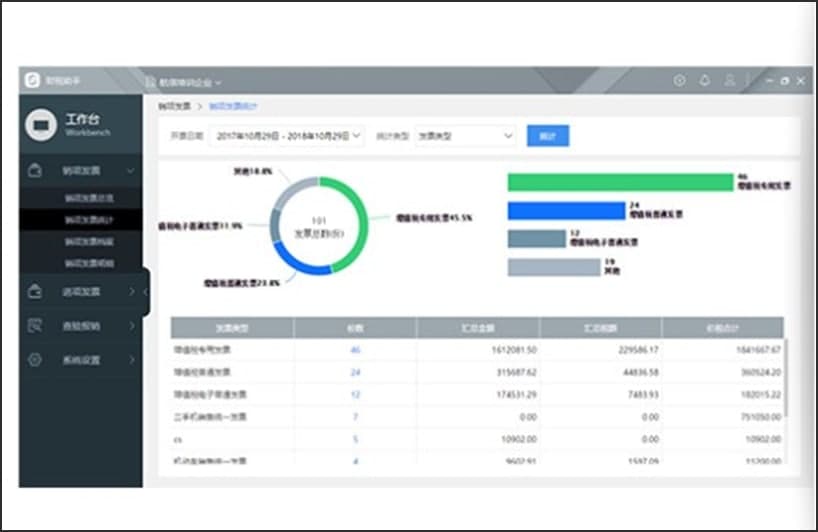818x532 pixels.
Task: Click the inspection icon beside 查验报销 menu
Action: tap(35, 325)
